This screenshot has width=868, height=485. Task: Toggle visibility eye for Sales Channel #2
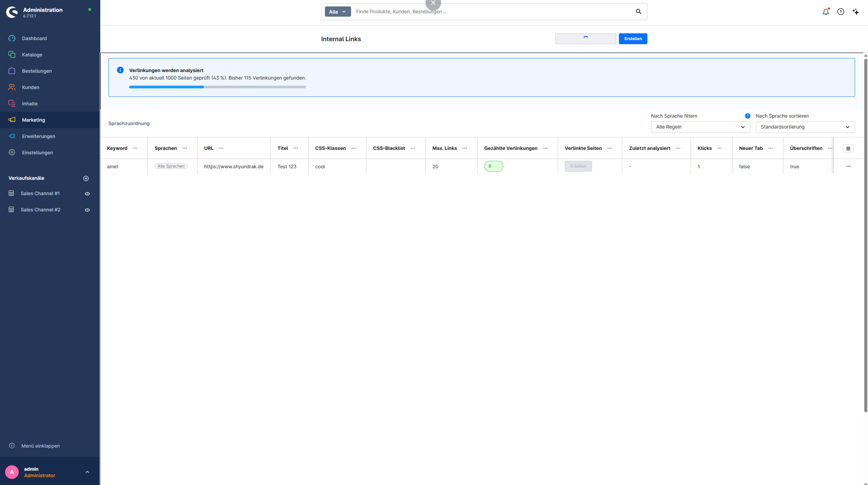tap(87, 210)
